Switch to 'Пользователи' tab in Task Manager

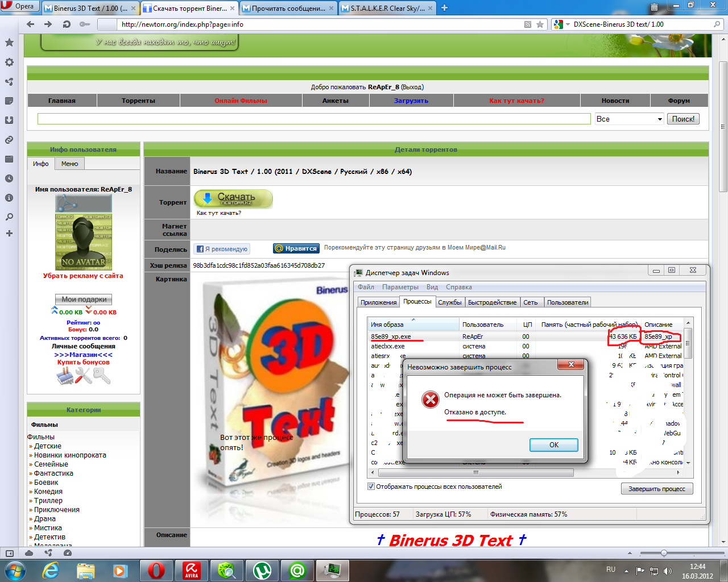(x=568, y=302)
